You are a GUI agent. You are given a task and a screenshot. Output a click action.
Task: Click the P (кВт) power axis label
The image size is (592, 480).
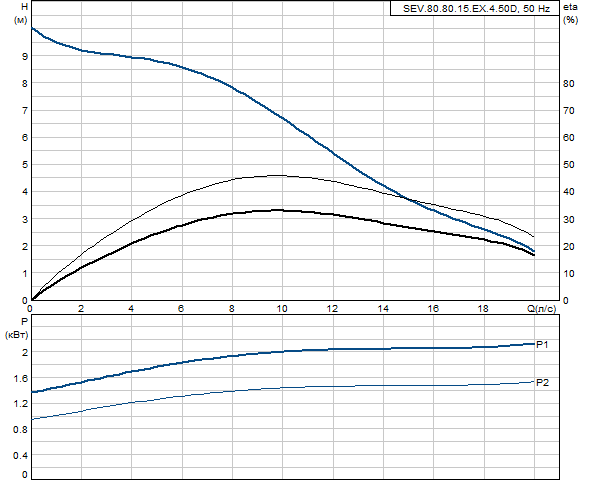[17, 329]
